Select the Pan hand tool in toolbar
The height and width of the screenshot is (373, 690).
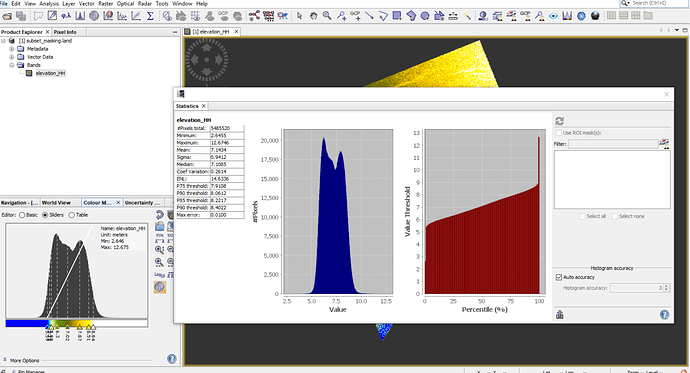click(x=313, y=16)
